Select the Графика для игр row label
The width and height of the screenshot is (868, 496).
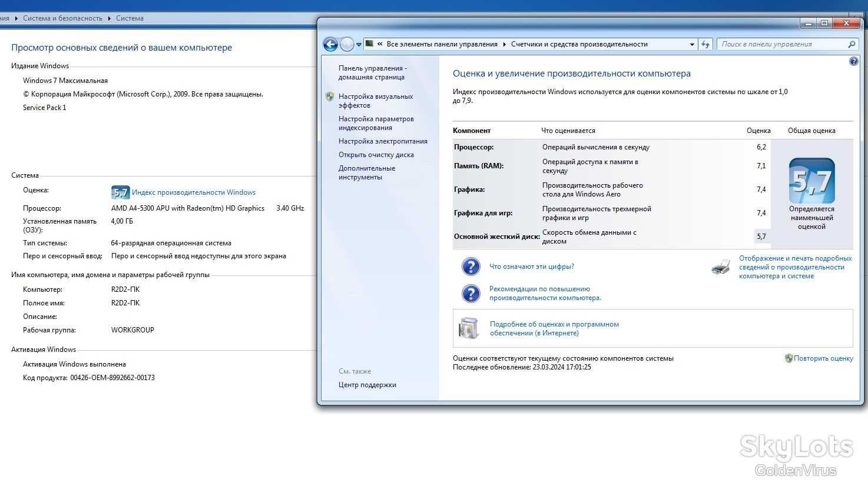coord(483,213)
